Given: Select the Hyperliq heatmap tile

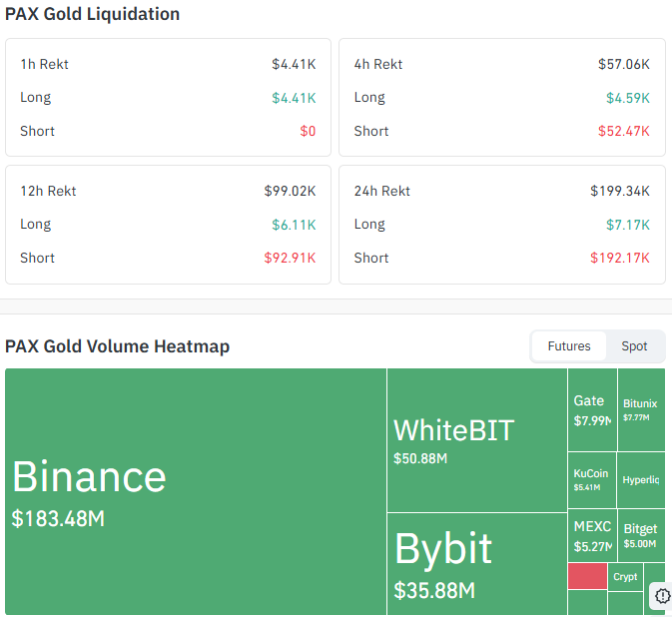Looking at the screenshot, I should 641,480.
